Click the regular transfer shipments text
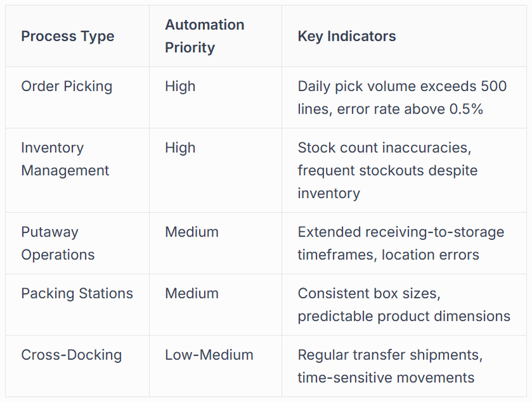The width and height of the screenshot is (532, 402). (x=390, y=355)
